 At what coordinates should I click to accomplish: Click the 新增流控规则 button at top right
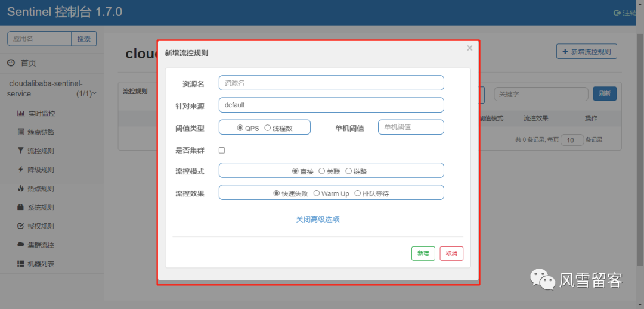pos(587,52)
